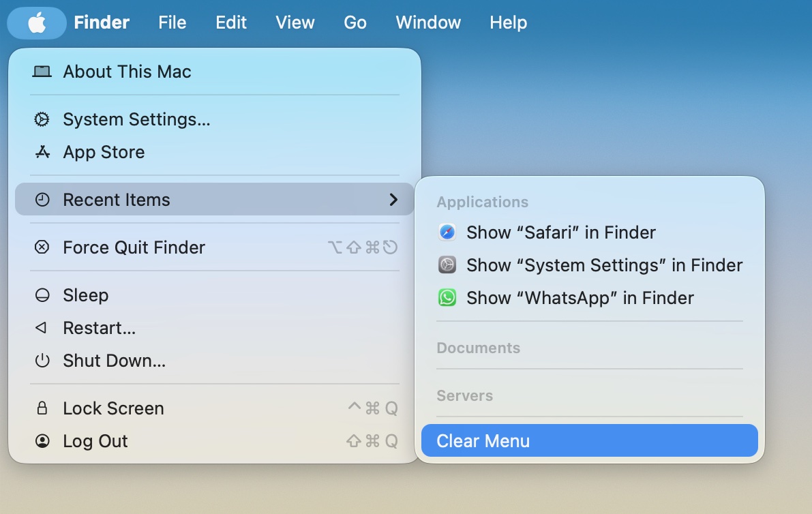Click the laptop icon beside About This Mac
This screenshot has height=514, width=812.
[42, 72]
